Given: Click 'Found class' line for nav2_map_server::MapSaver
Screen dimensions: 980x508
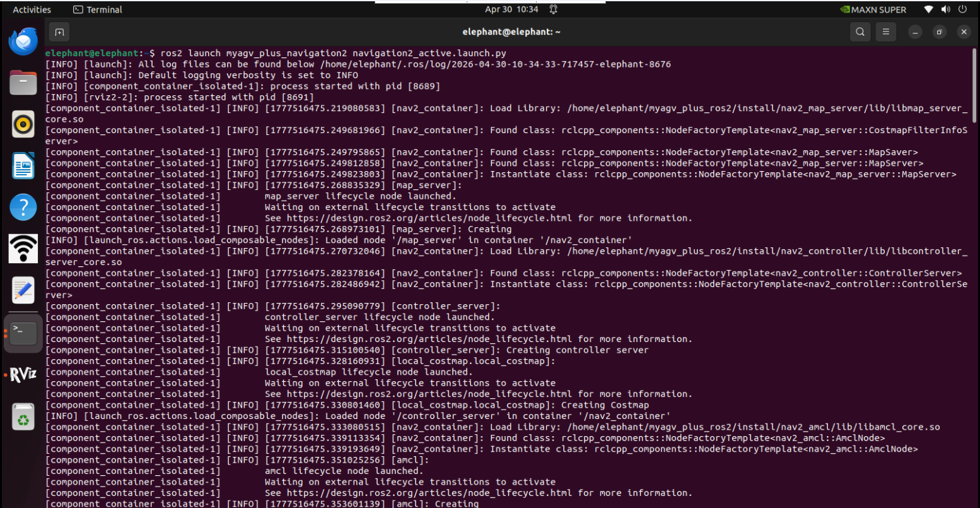Looking at the screenshot, I should pyautogui.click(x=482, y=152).
